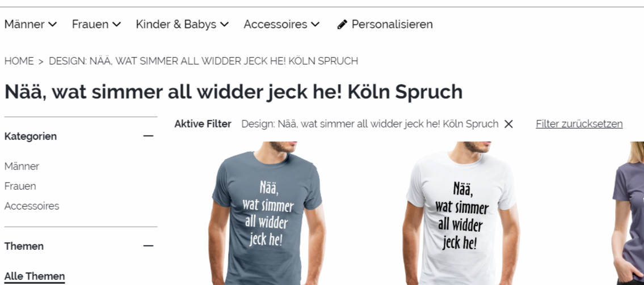Click the Filter zurücksetzen link

(579, 124)
